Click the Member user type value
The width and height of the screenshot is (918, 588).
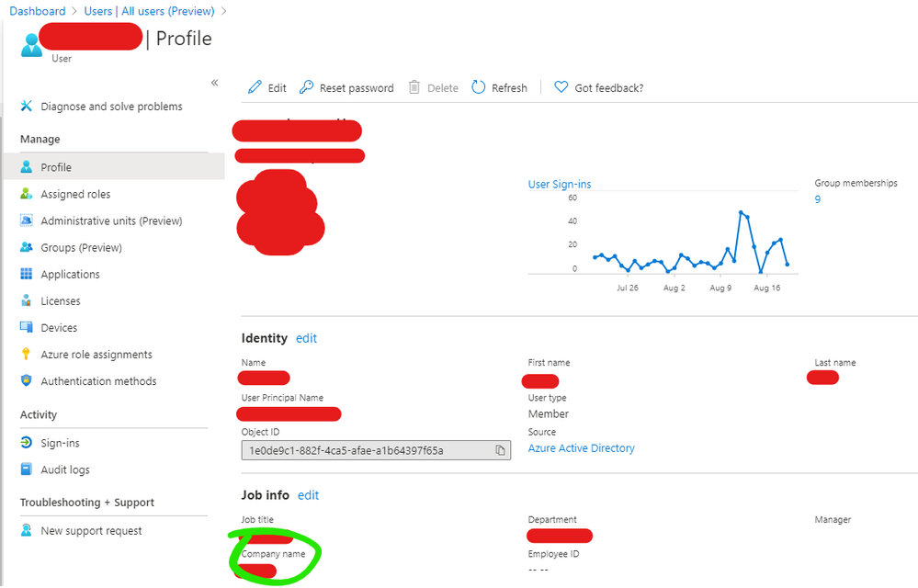coord(549,413)
